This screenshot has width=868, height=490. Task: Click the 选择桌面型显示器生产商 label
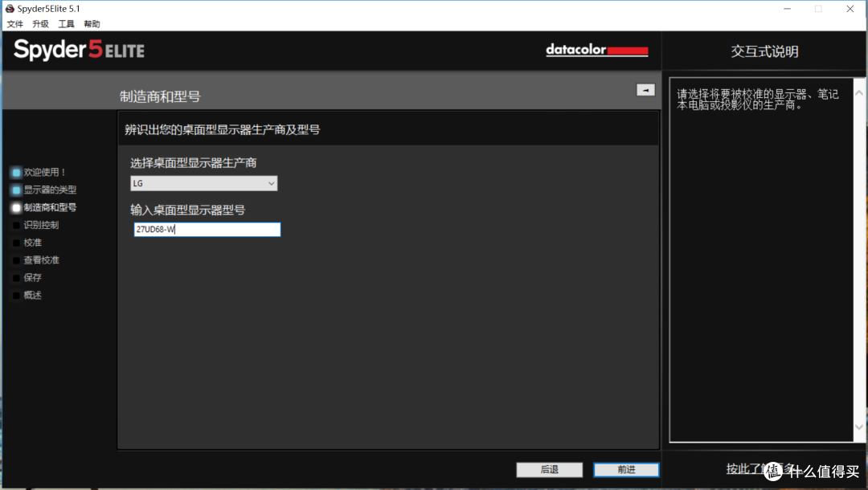(x=193, y=162)
